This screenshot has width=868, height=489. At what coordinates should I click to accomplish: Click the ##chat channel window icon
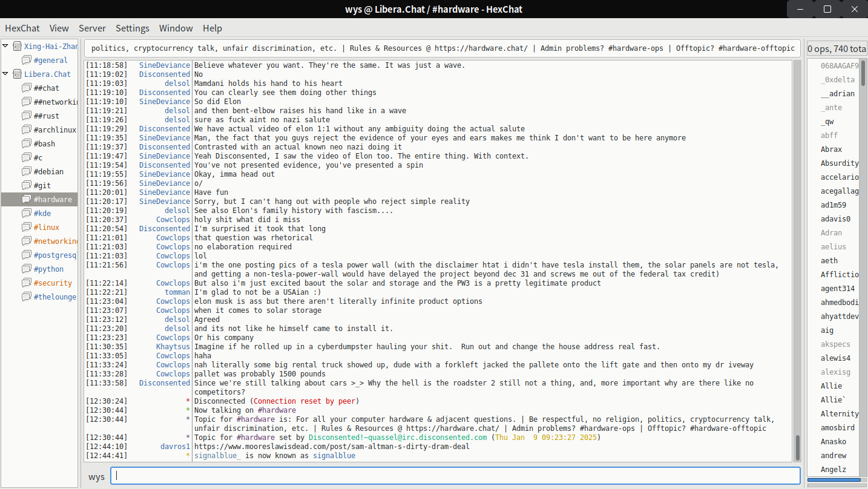(27, 88)
